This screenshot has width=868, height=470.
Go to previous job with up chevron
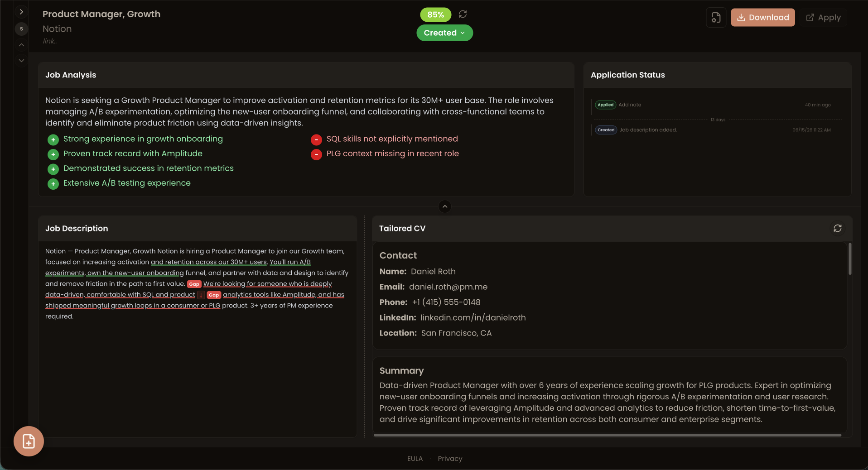pyautogui.click(x=21, y=45)
